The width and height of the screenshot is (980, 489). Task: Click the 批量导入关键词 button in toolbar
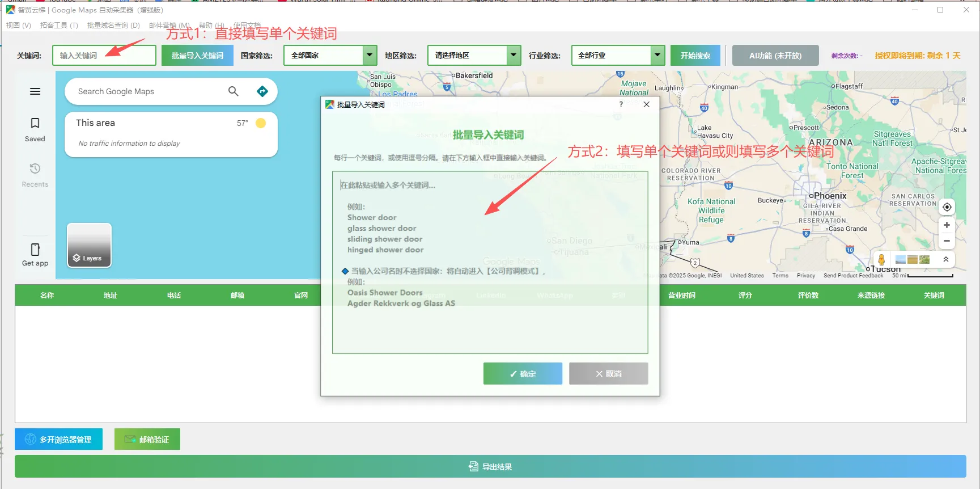click(197, 56)
